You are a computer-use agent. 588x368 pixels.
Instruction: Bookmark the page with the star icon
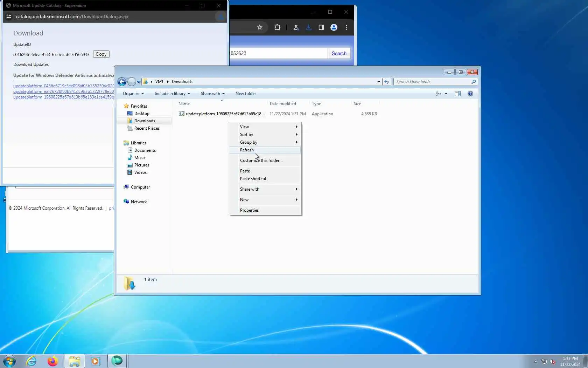pos(260,27)
